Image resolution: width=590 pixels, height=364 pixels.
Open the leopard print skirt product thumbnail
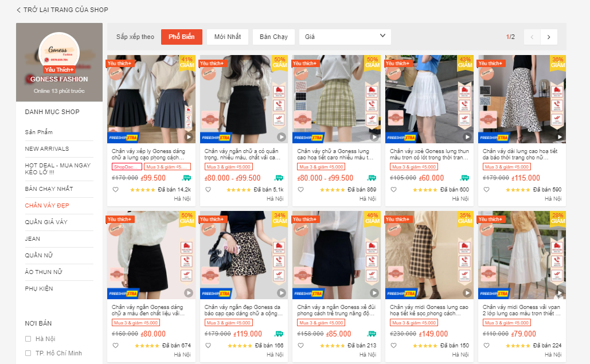(x=243, y=254)
